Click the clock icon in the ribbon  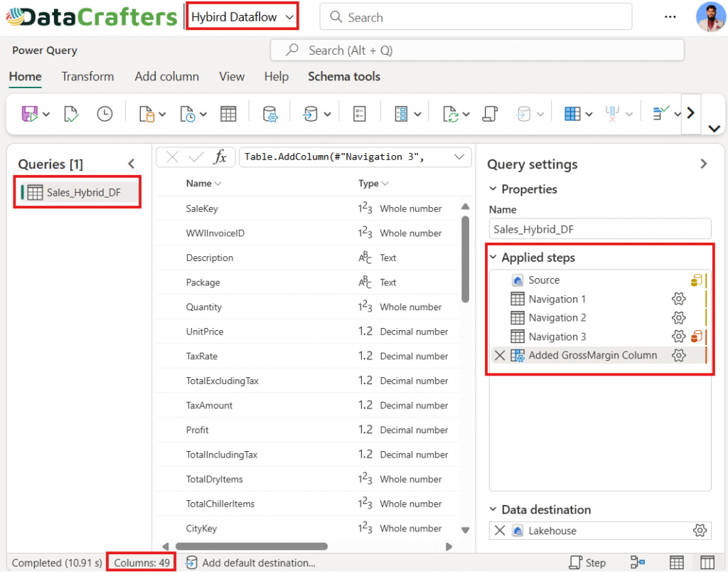click(x=105, y=114)
